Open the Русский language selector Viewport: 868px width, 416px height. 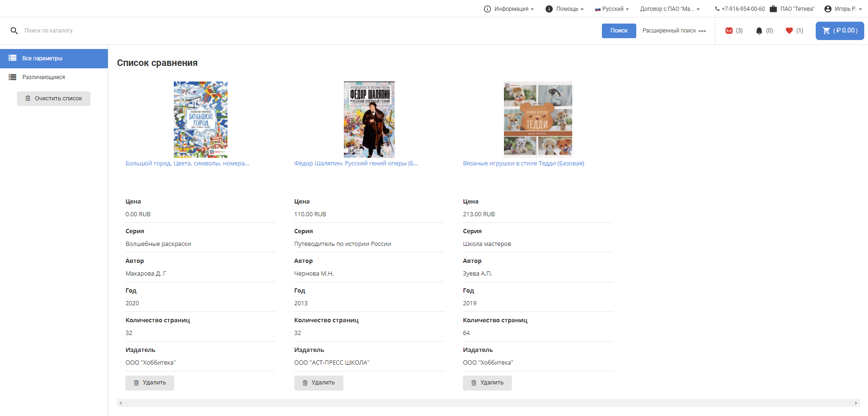coord(612,9)
